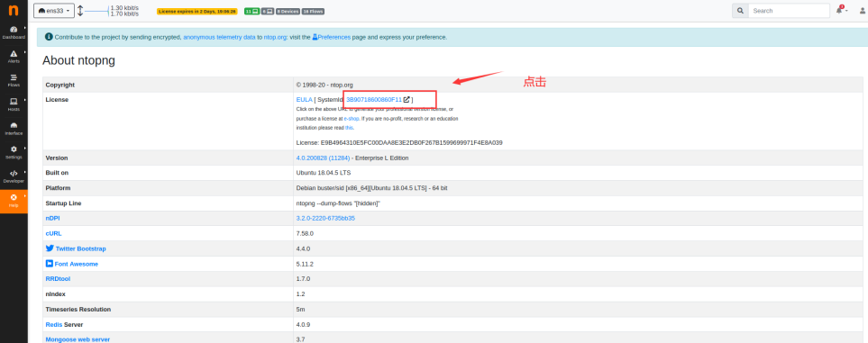868x343 pixels.
Task: Click the gray remote hosts badge
Action: [x=268, y=11]
